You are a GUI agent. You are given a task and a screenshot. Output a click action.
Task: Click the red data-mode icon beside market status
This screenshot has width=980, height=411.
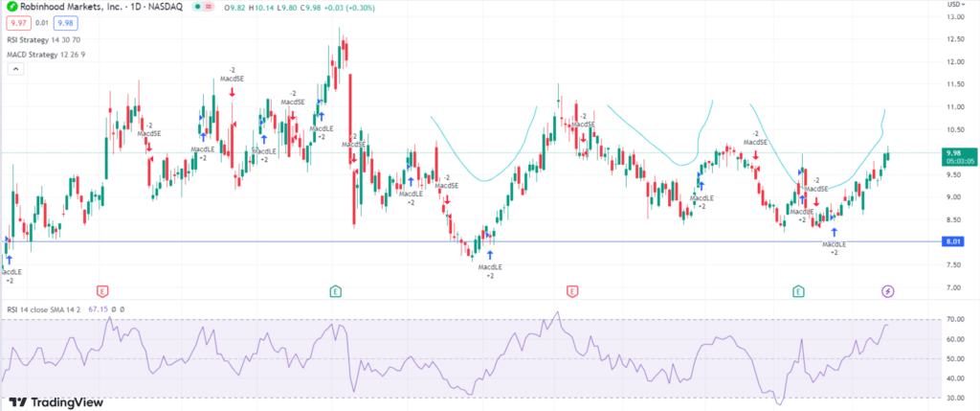(x=209, y=7)
